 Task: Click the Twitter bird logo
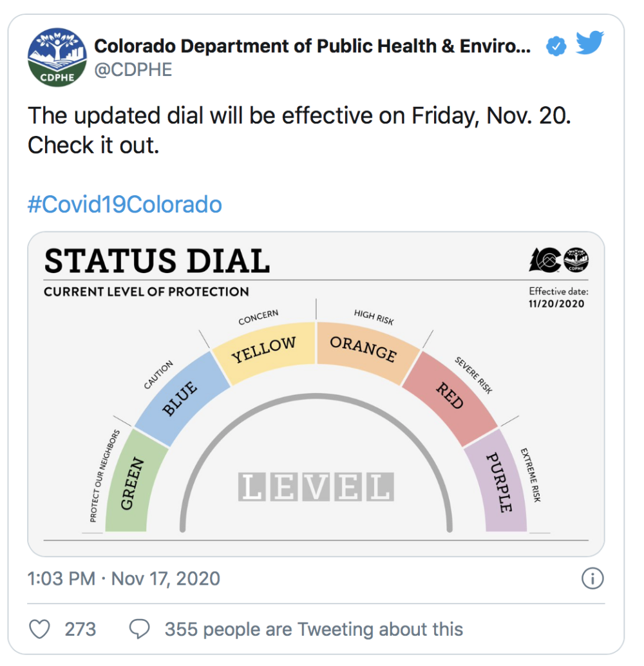point(591,44)
